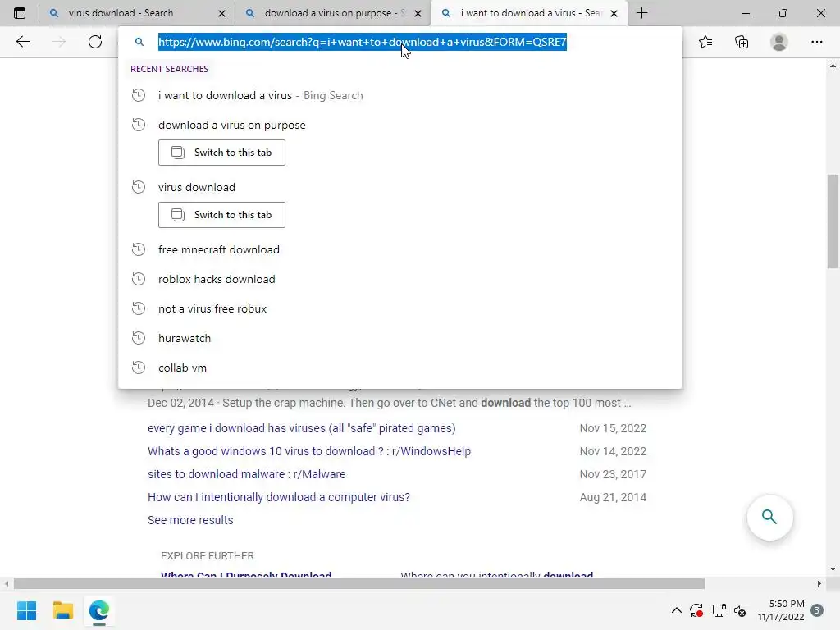
Task: Refresh the current Bing page
Action: [x=95, y=42]
